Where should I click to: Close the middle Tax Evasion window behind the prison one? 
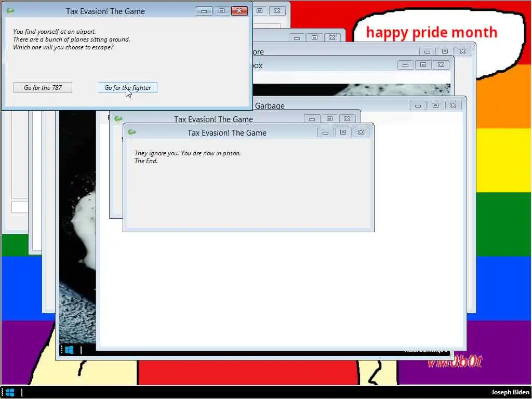(347, 119)
